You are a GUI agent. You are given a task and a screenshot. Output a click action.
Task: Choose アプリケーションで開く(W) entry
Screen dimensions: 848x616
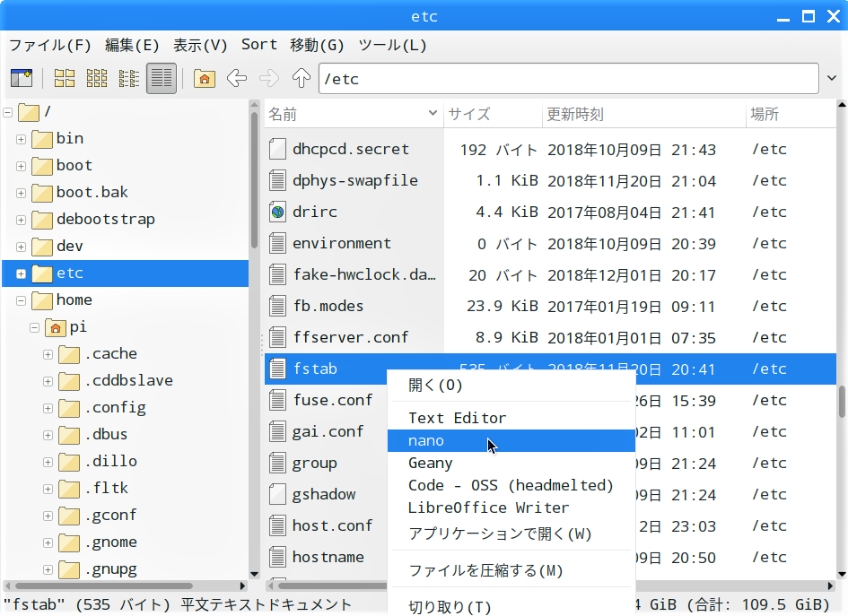pyautogui.click(x=511, y=534)
